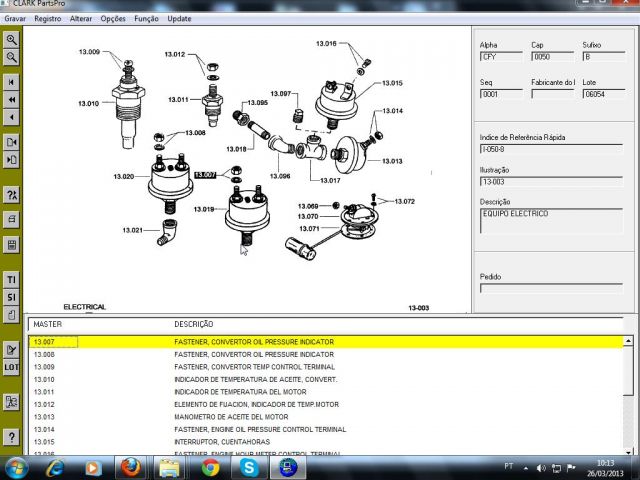
Task: Select the 13.009 parts row
Action: coord(325,367)
